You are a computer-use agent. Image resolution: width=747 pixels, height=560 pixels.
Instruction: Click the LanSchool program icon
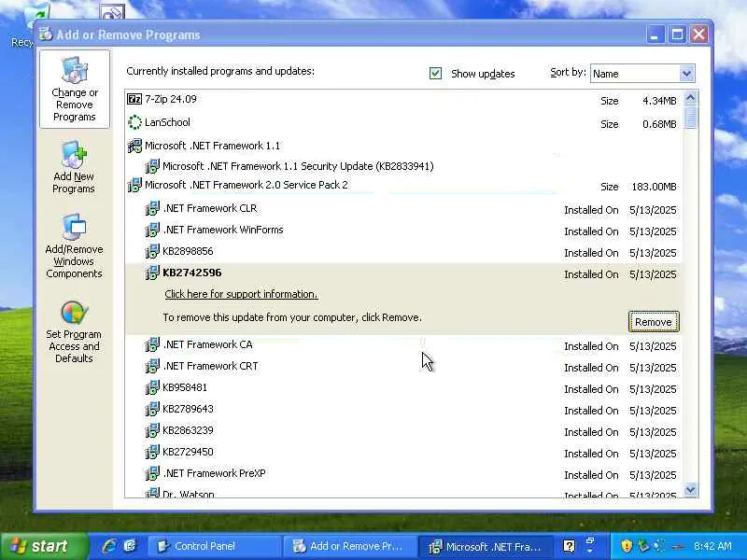coord(134,122)
